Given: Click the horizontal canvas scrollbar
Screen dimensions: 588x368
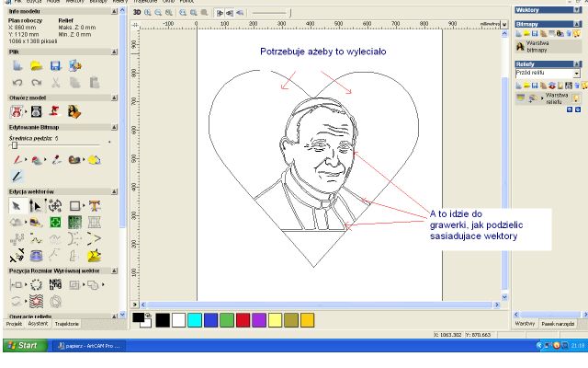Looking at the screenshot, I should (319, 305).
